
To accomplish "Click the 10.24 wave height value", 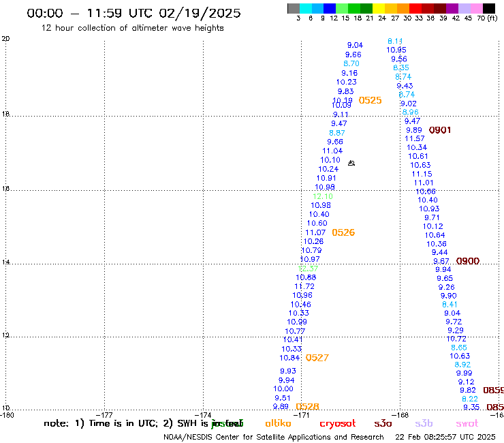I will pos(328,169).
